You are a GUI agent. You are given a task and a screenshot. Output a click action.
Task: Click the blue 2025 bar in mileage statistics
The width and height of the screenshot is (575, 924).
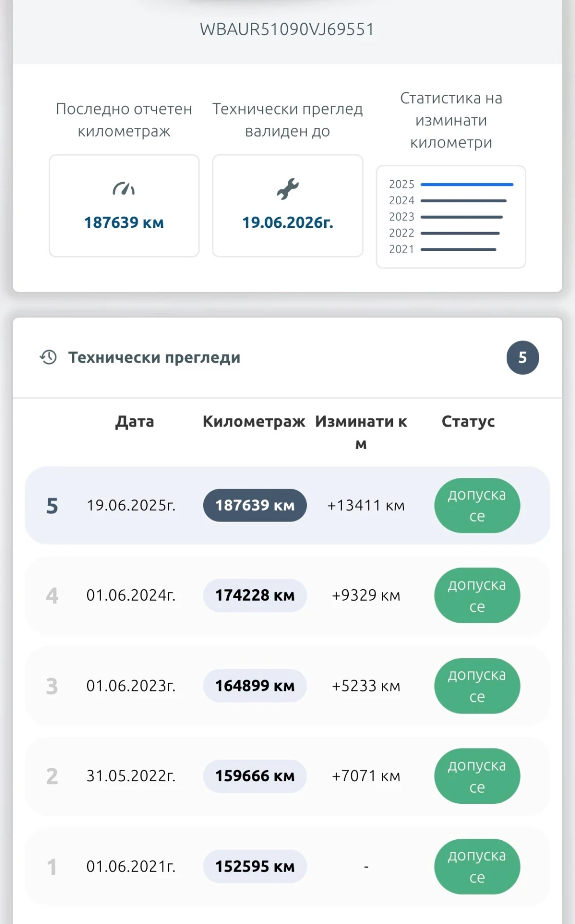pos(467,184)
